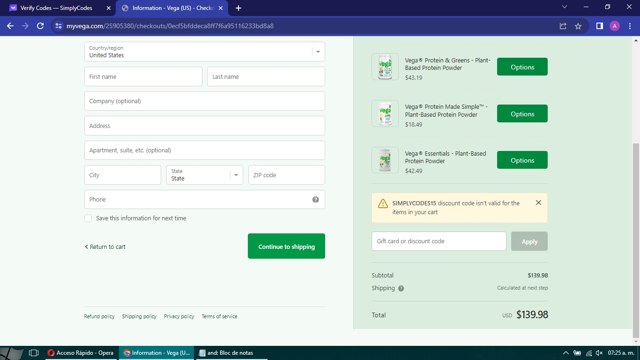Click the Last name field
The height and width of the screenshot is (360, 640).
266,77
